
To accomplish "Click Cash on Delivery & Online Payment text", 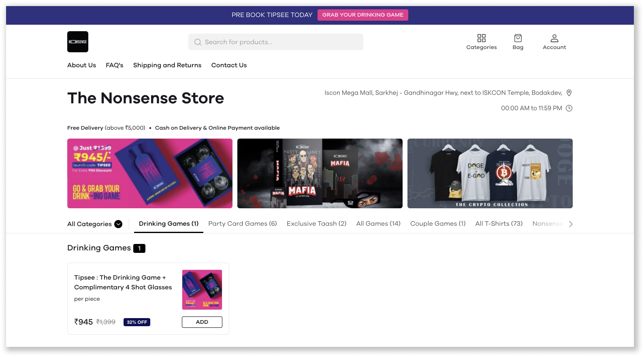I will pos(218,128).
